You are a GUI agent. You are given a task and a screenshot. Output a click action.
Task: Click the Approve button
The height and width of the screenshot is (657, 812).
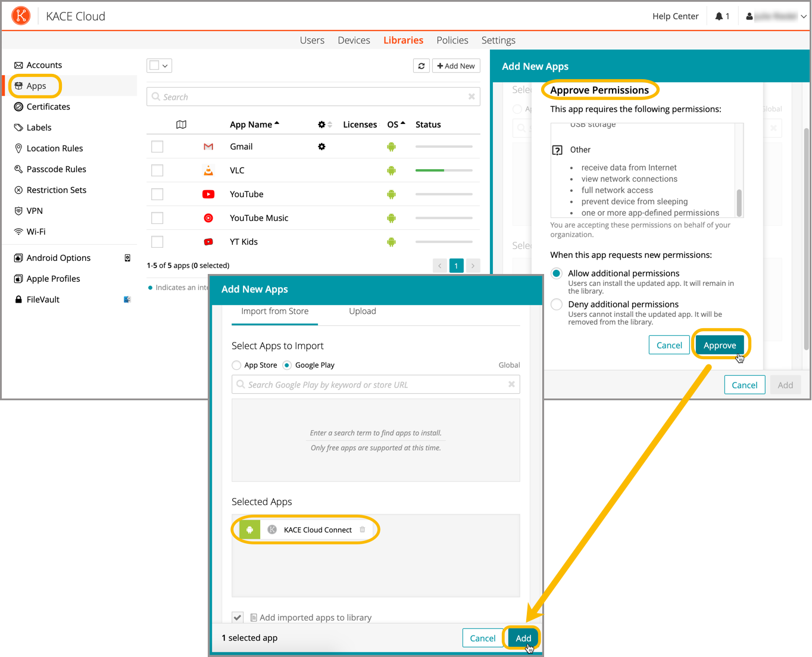[x=719, y=345]
